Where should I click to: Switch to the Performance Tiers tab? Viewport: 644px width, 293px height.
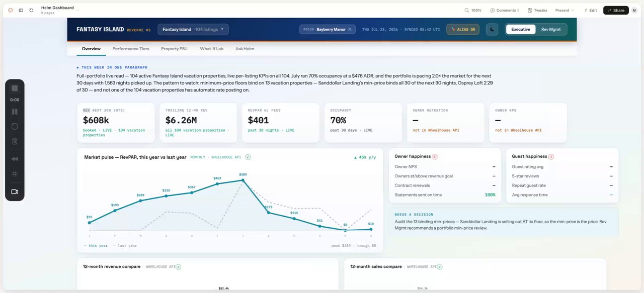[x=131, y=49]
